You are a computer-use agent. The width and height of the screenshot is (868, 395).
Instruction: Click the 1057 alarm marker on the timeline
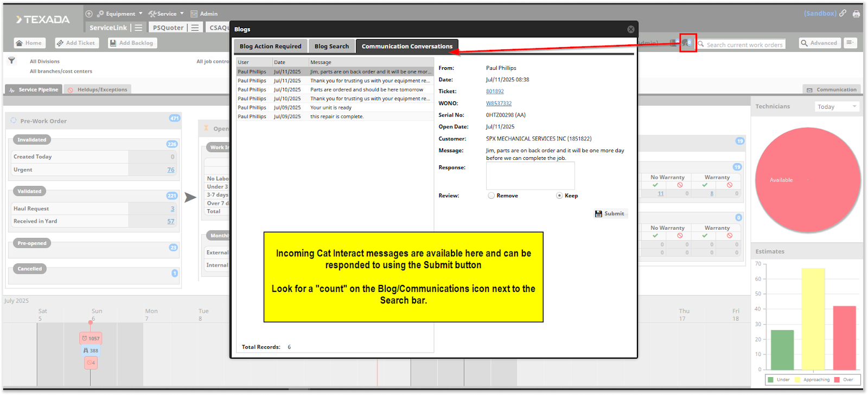tap(91, 338)
